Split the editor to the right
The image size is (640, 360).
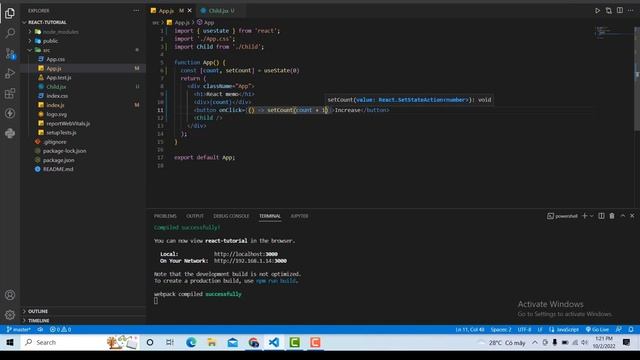620,11
